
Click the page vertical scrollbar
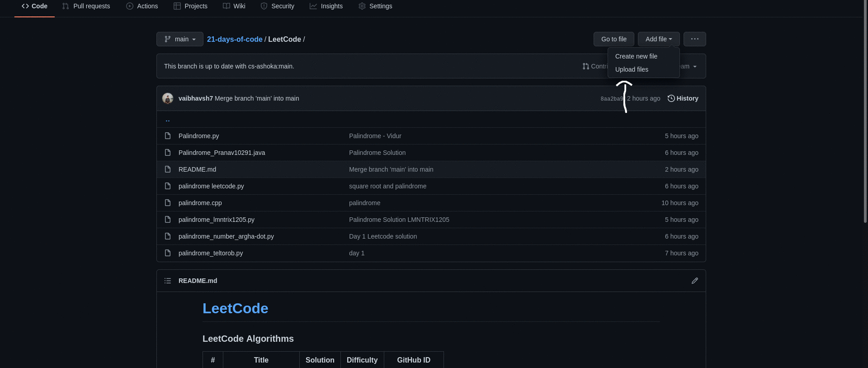tap(865, 111)
